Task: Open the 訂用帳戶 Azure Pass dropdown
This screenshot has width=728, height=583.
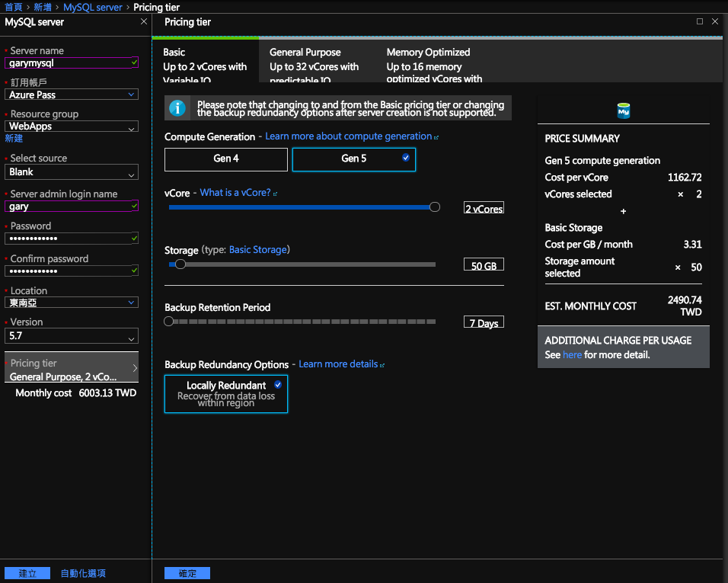Action: [72, 94]
